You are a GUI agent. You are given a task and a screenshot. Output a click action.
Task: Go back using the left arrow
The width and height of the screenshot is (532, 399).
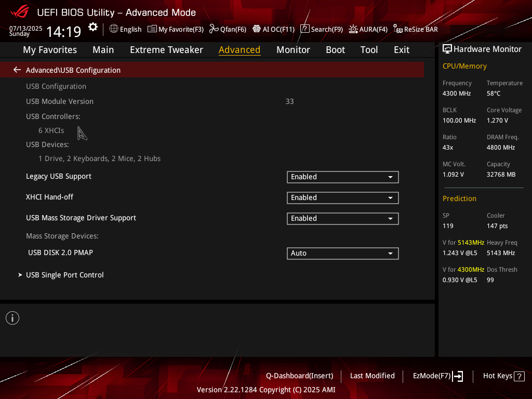click(x=17, y=70)
